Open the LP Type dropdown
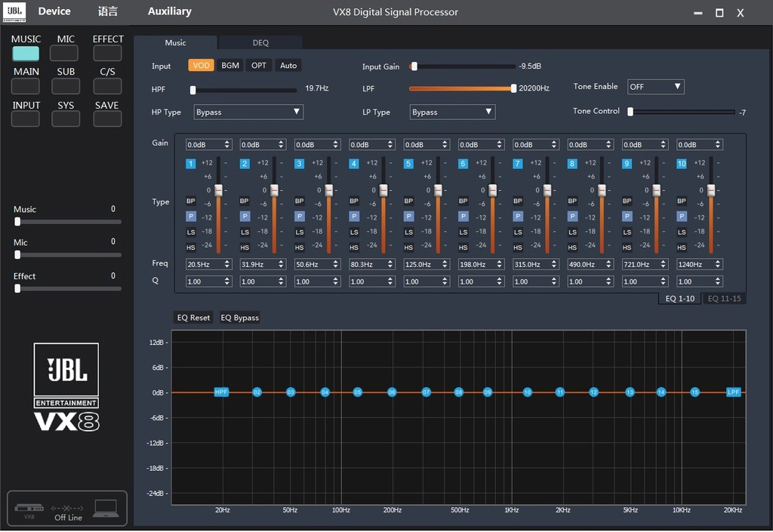 (451, 112)
